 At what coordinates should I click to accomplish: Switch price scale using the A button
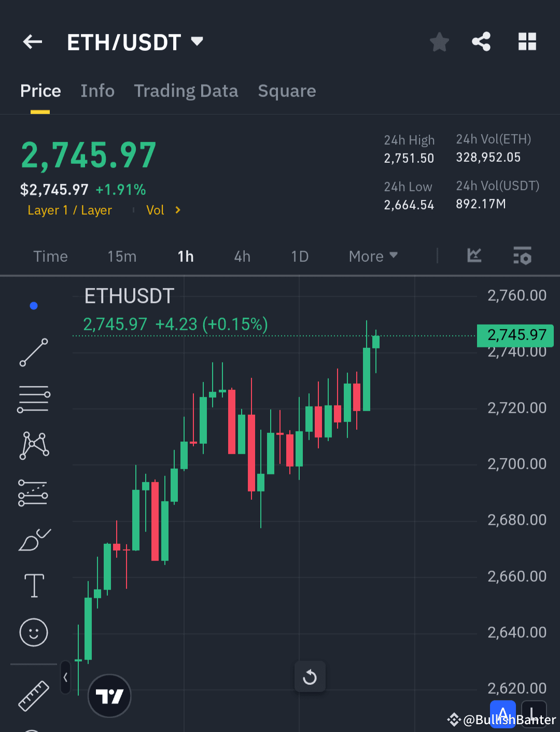502,713
